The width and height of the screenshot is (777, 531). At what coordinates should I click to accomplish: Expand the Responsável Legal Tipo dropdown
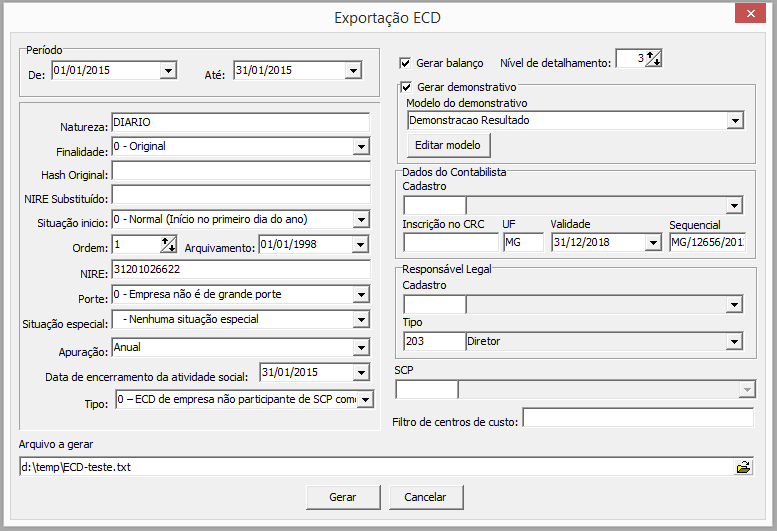735,342
